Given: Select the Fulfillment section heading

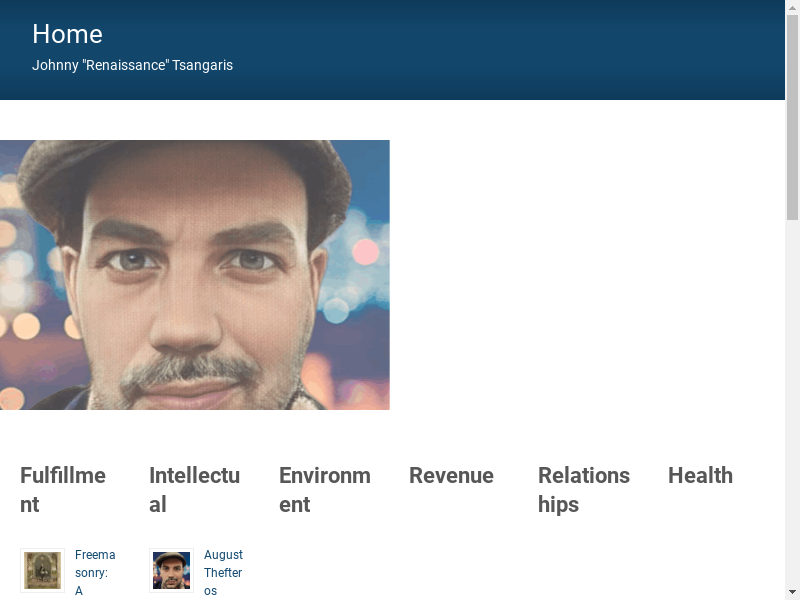Looking at the screenshot, I should 63,489.
